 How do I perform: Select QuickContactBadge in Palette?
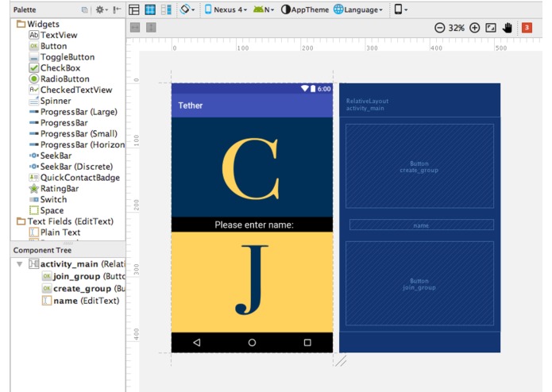(75, 178)
